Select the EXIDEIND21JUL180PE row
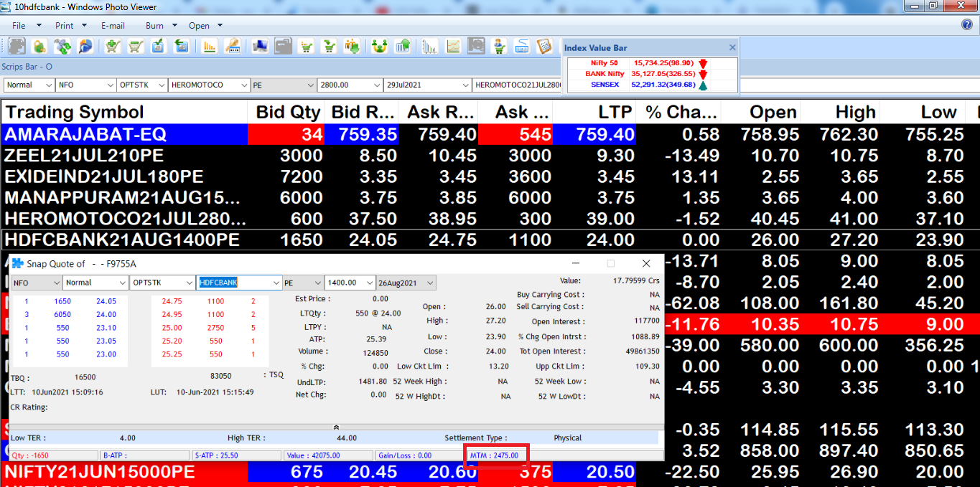Viewport: 980px width, 487px height. (x=490, y=176)
